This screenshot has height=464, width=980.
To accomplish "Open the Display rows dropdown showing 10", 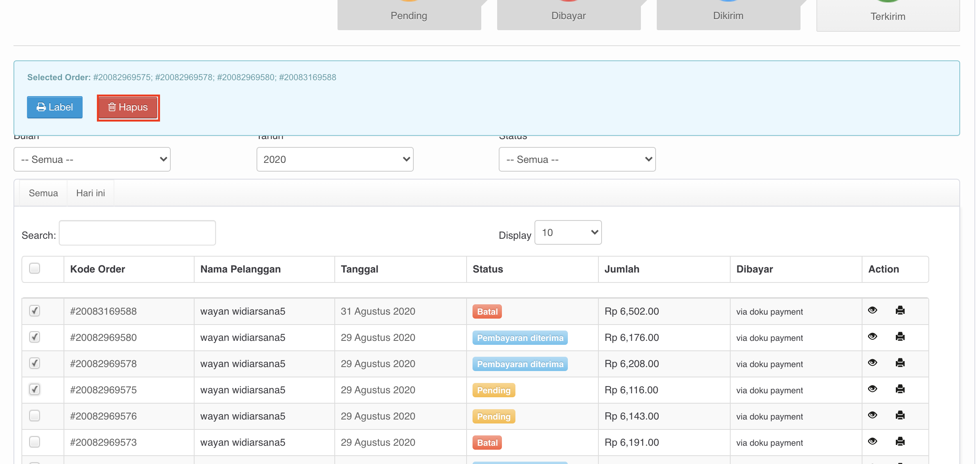I will coord(568,232).
